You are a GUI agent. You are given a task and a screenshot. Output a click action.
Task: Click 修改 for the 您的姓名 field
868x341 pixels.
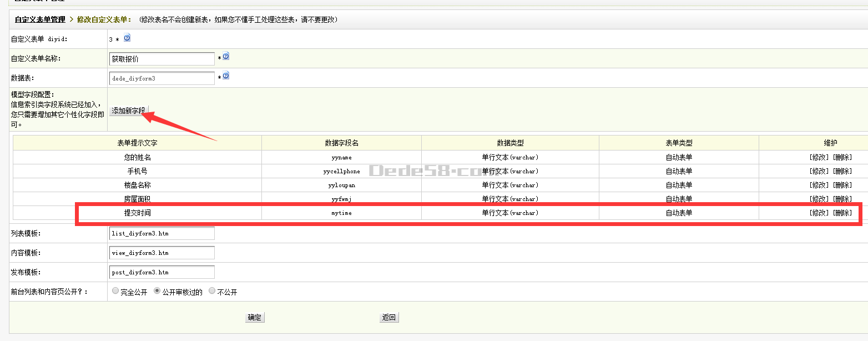(x=819, y=157)
